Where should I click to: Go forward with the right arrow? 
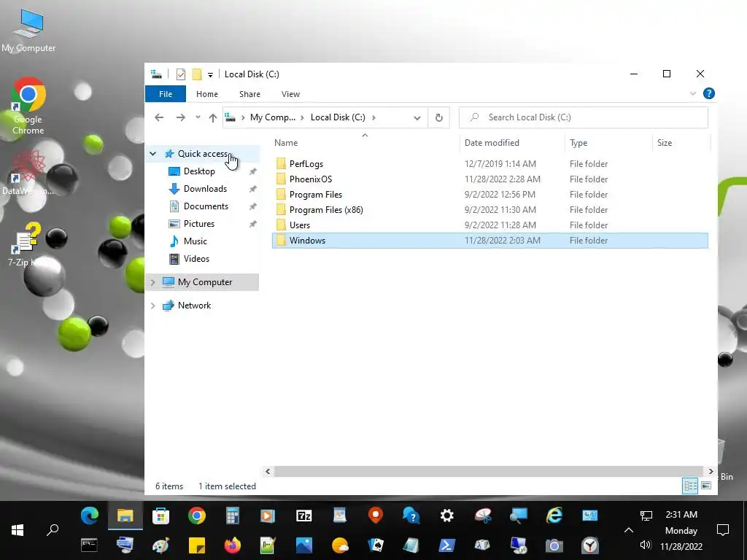(181, 117)
